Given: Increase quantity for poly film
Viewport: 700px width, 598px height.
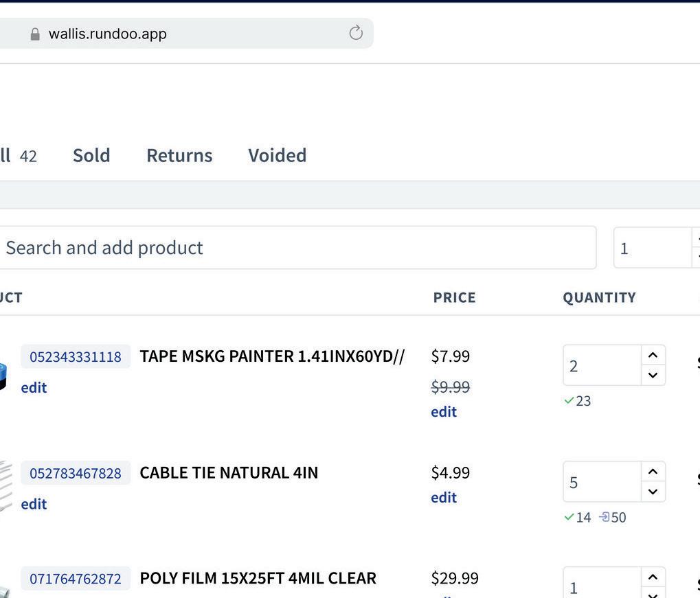Looking at the screenshot, I should point(653,577).
